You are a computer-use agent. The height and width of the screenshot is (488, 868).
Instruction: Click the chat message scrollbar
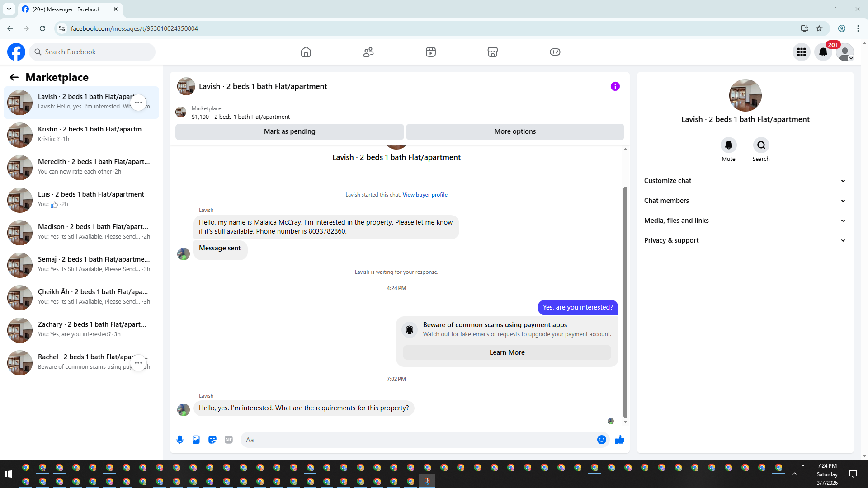(625, 302)
